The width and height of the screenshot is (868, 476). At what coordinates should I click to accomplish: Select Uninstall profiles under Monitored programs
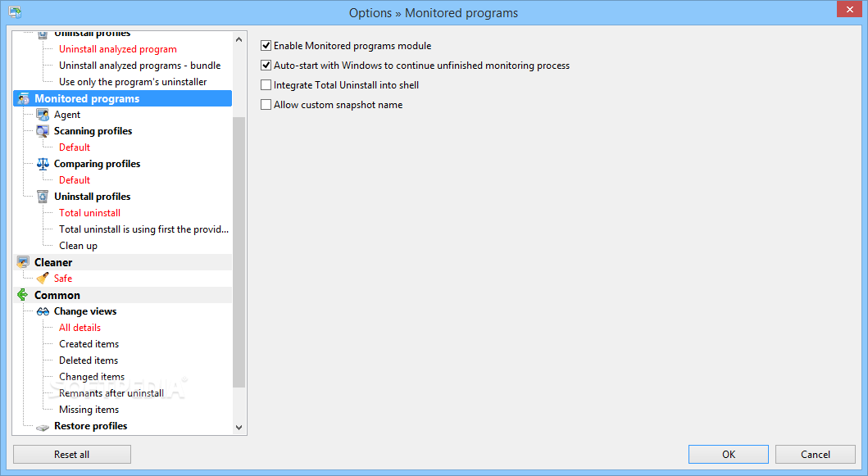pos(93,197)
